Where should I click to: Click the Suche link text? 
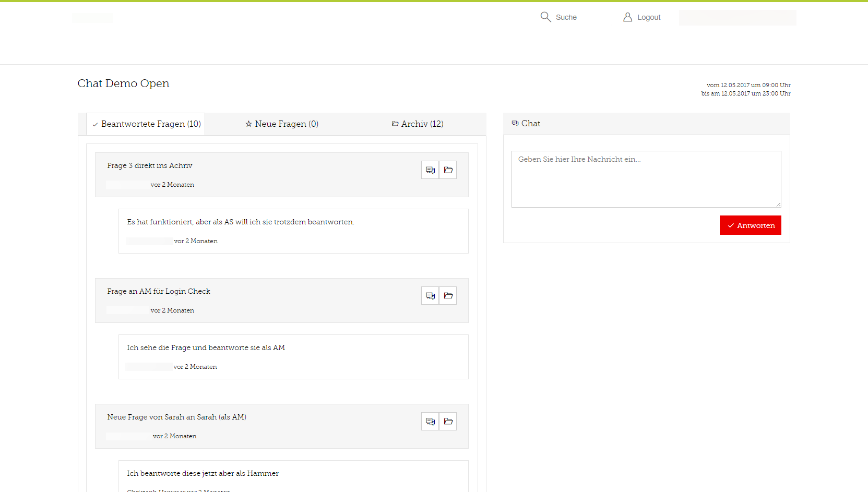coord(566,18)
